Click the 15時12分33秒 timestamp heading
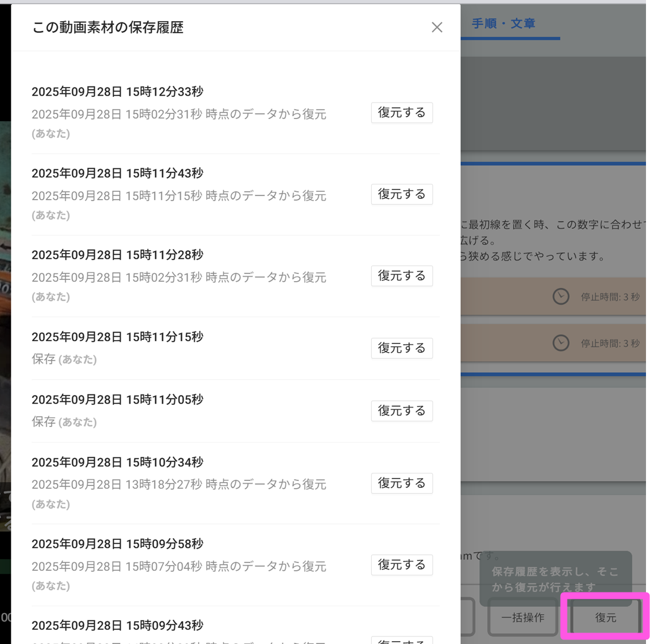Screen dimensions: 650x644 pyautogui.click(x=117, y=92)
